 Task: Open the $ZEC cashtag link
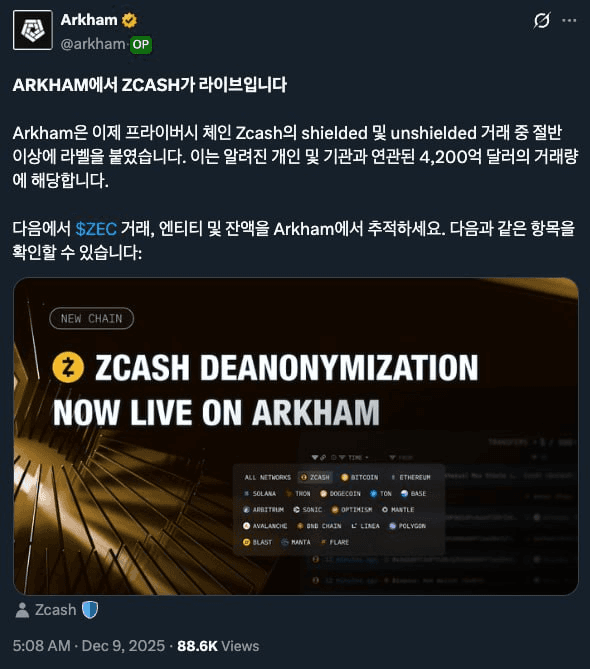click(x=96, y=229)
